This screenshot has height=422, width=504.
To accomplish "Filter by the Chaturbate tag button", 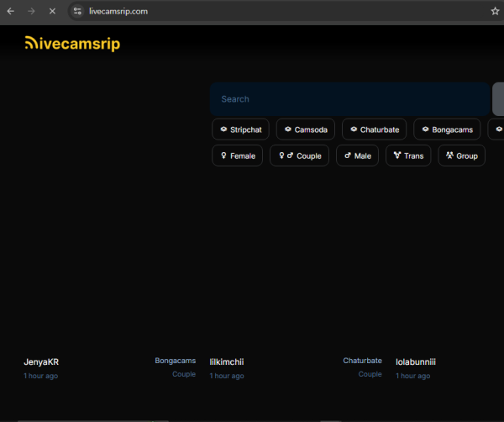I will (x=374, y=129).
